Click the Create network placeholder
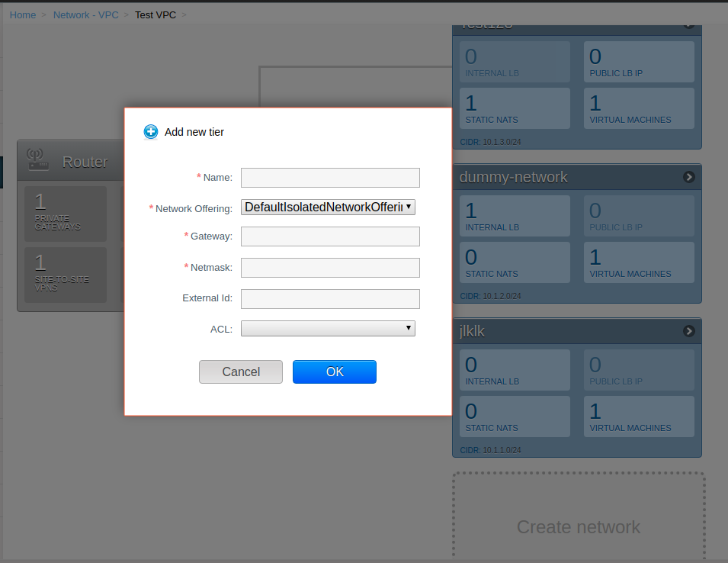Image resolution: width=728 pixels, height=563 pixels. (579, 516)
